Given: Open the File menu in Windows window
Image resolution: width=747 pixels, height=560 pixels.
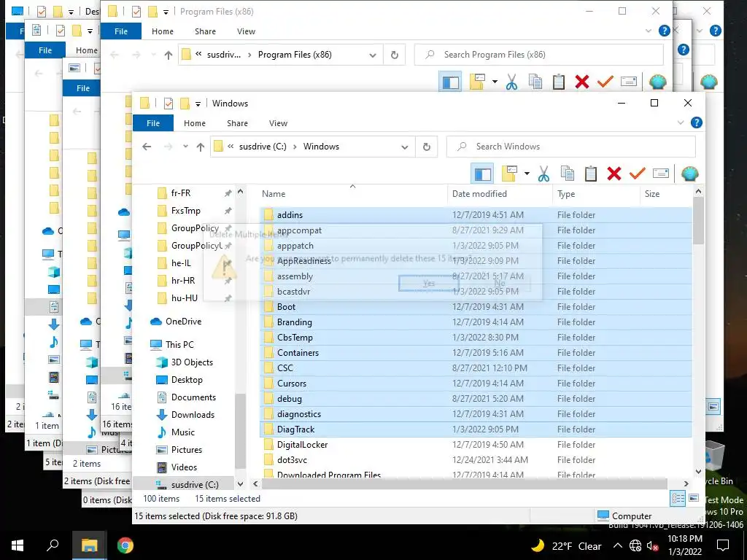Looking at the screenshot, I should 153,122.
